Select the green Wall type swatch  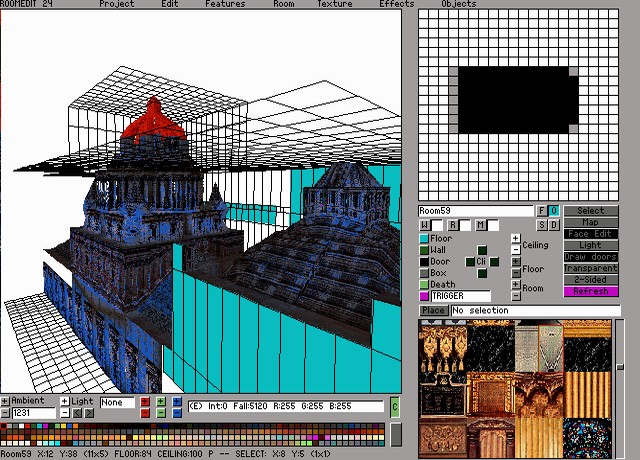coord(424,250)
